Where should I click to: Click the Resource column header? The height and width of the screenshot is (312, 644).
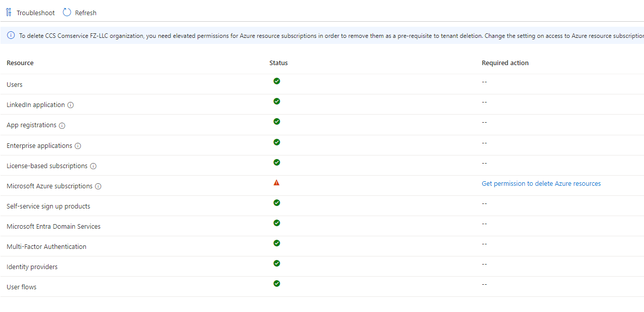tap(20, 63)
